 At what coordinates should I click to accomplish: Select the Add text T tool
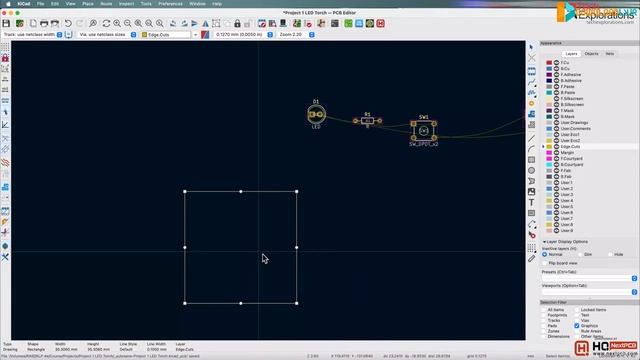[531, 202]
